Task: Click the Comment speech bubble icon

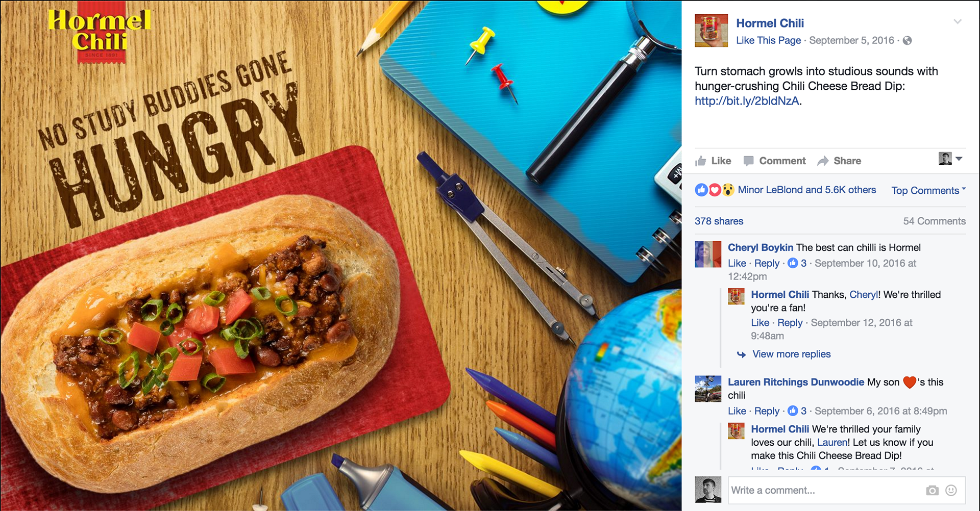Action: point(749,161)
